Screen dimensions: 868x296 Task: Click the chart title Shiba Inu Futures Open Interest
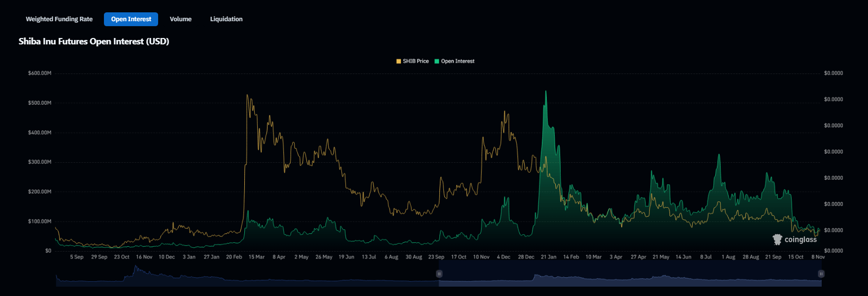tap(94, 41)
